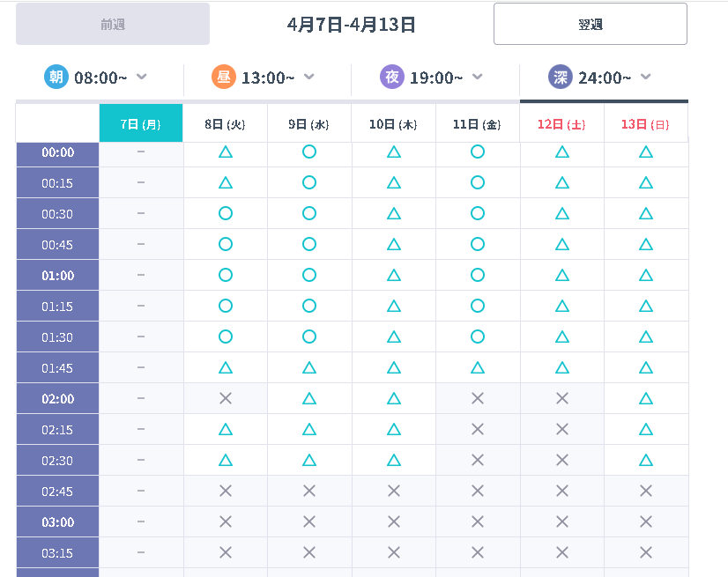Open the 深 24:00~ dropdown chevron
Screen dimensions: 728x577
(645, 77)
